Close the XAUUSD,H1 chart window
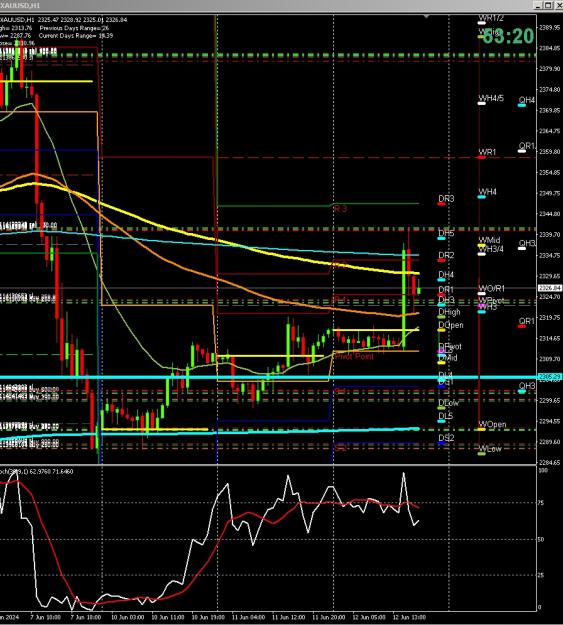Image resolution: width=563 pixels, height=625 pixels. (x=558, y=5)
